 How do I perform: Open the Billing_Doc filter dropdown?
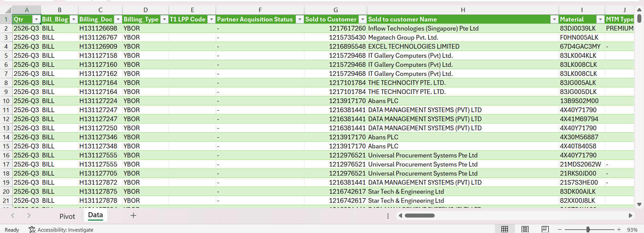pyautogui.click(x=118, y=19)
